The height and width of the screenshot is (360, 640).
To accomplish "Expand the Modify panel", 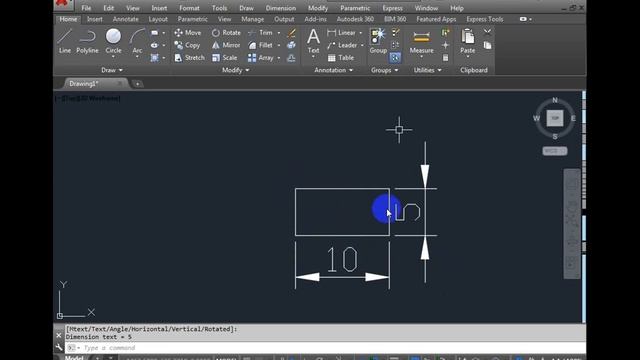I will (x=236, y=70).
